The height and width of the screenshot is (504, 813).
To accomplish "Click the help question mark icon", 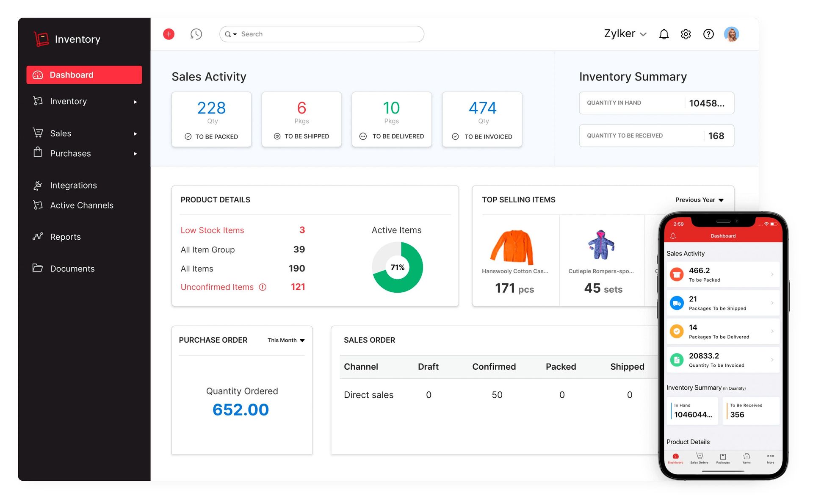I will (708, 34).
